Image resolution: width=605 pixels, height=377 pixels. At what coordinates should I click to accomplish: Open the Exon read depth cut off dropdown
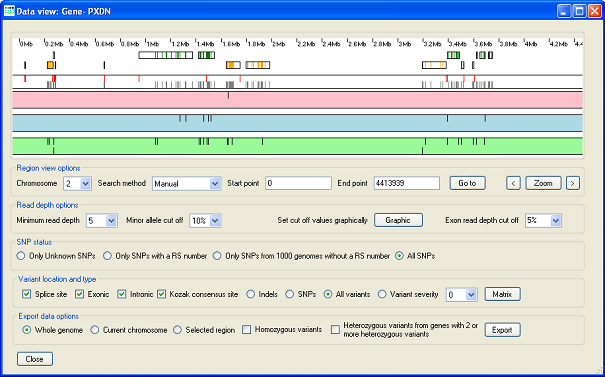pyautogui.click(x=556, y=221)
